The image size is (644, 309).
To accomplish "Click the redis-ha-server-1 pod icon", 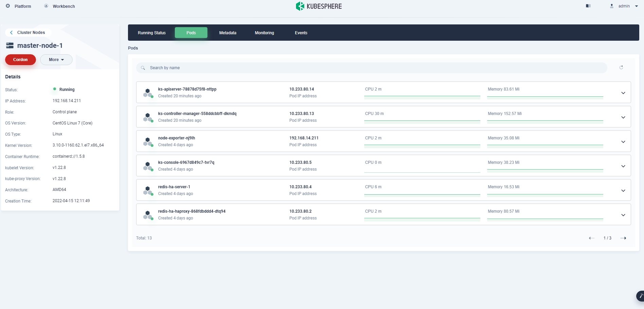I will [x=148, y=190].
